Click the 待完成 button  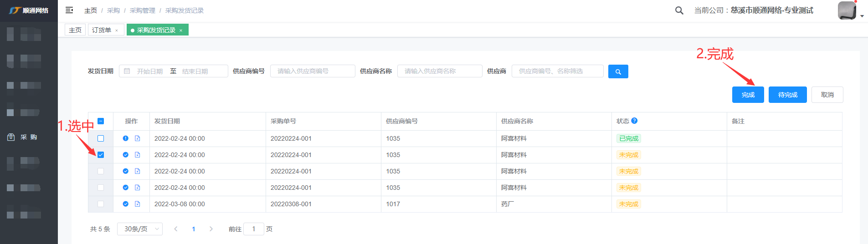tap(787, 95)
